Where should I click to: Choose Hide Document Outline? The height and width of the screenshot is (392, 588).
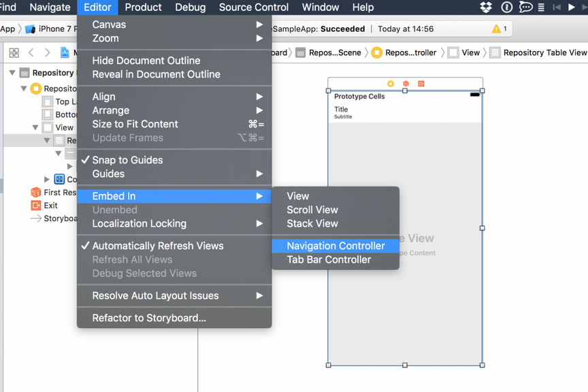(174, 61)
